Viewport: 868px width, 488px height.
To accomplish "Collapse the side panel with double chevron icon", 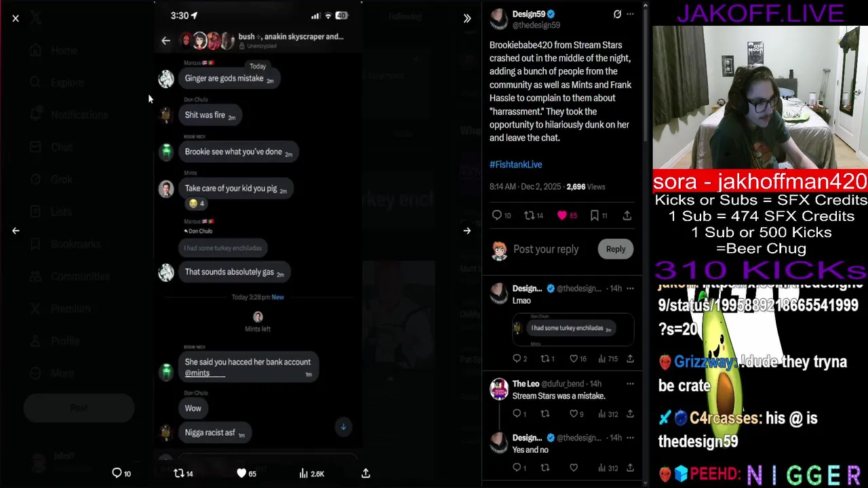I will pos(467,18).
